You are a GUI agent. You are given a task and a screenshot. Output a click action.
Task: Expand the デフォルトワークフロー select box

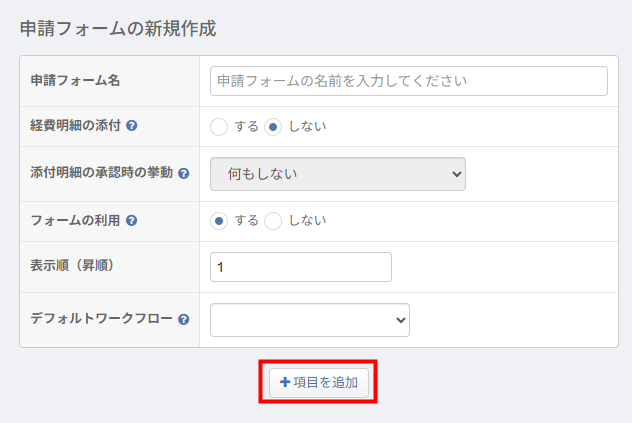pyautogui.click(x=310, y=320)
